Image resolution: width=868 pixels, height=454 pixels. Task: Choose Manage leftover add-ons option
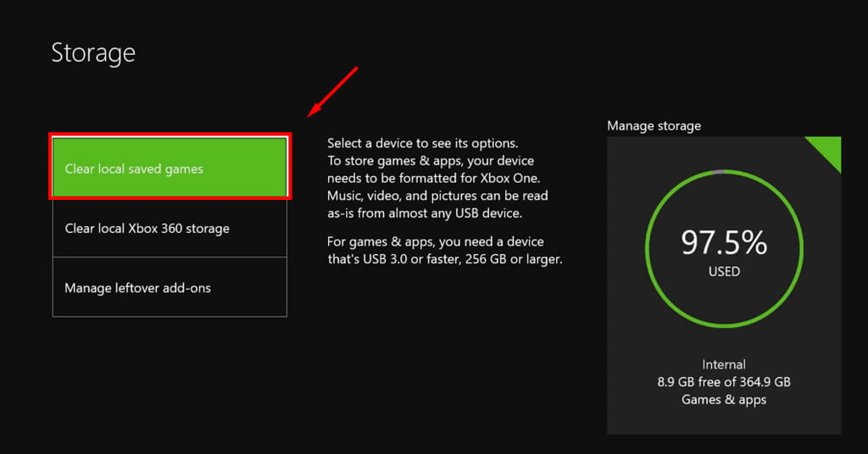coord(170,288)
